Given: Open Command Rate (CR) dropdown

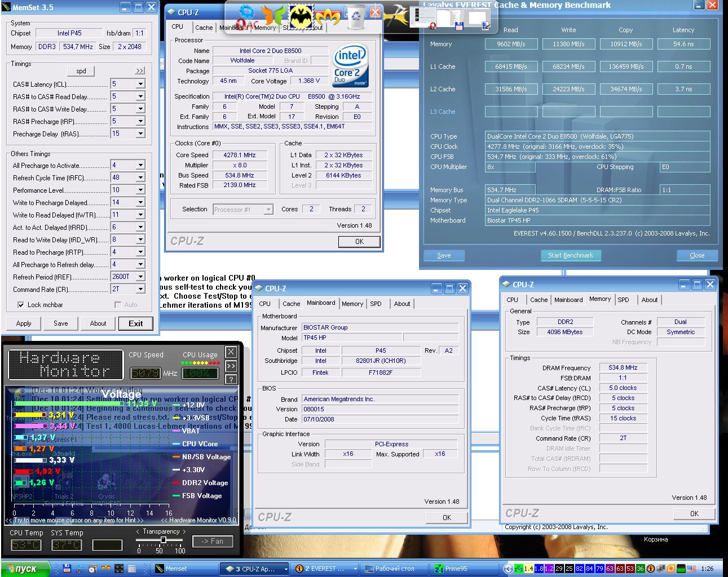Looking at the screenshot, I should [140, 289].
